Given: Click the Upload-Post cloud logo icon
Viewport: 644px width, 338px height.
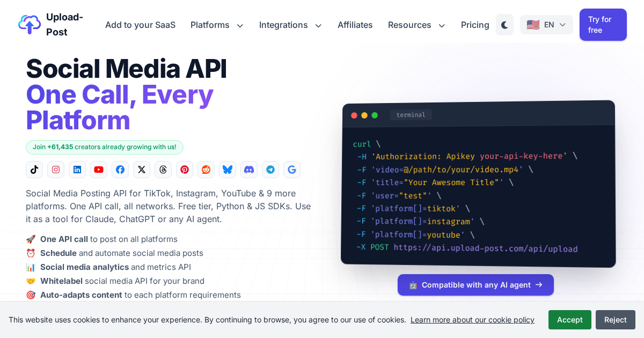Looking at the screenshot, I should pos(30,24).
